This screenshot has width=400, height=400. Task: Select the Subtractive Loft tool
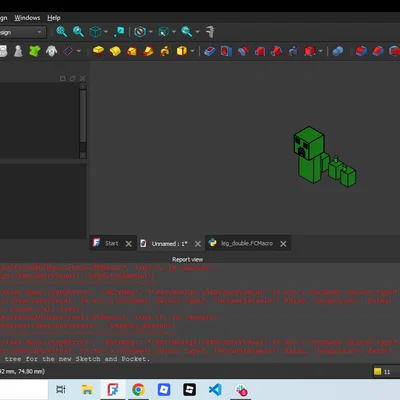[260, 51]
